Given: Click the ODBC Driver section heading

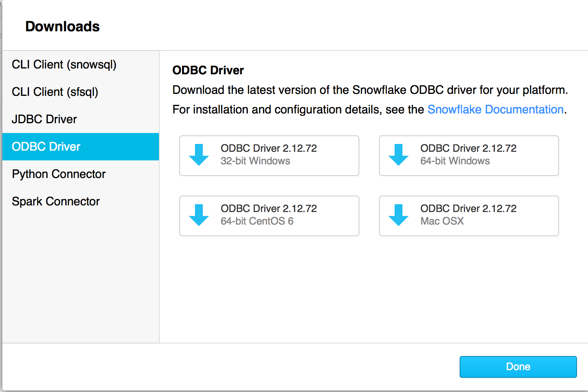Looking at the screenshot, I should [x=208, y=70].
